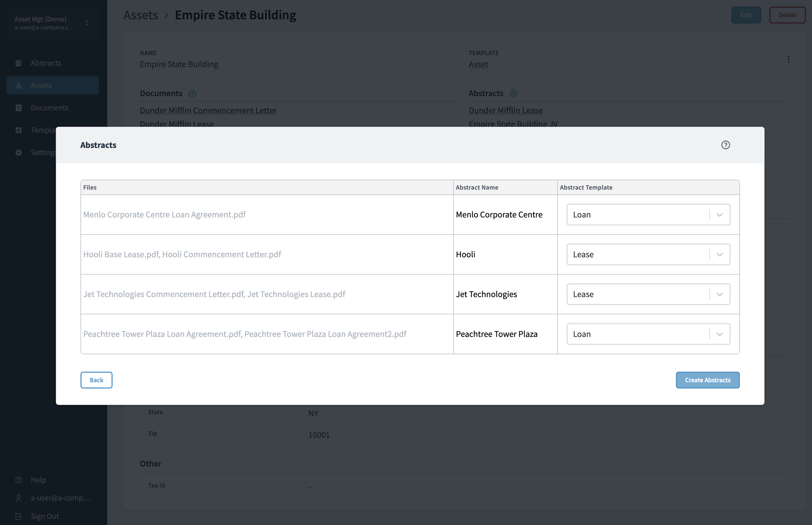Viewport: 812px width, 525px height.
Task: Open the account switcher for Asset Mgt (Demo)
Action: tap(87, 23)
